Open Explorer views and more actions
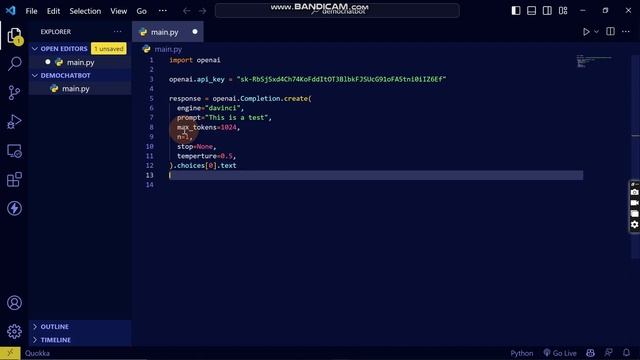 pos(118,31)
